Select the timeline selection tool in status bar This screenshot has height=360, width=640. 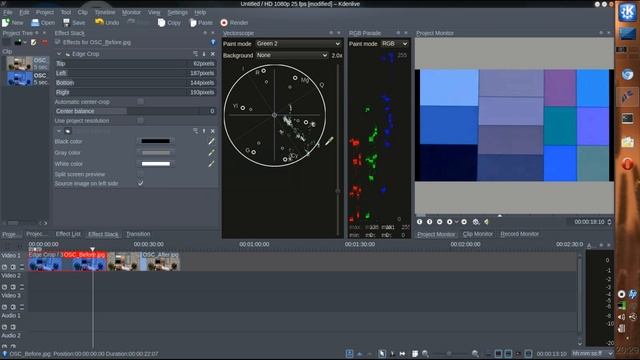(382, 353)
